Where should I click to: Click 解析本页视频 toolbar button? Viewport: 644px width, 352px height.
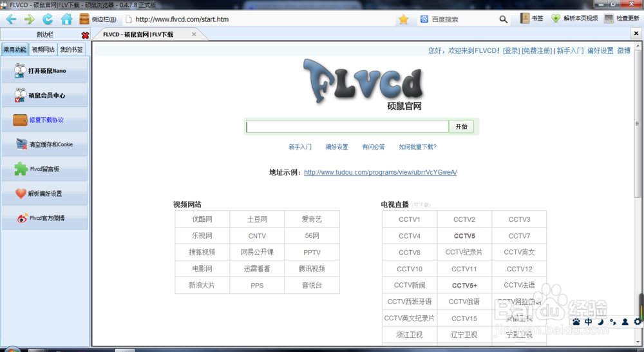click(x=574, y=18)
